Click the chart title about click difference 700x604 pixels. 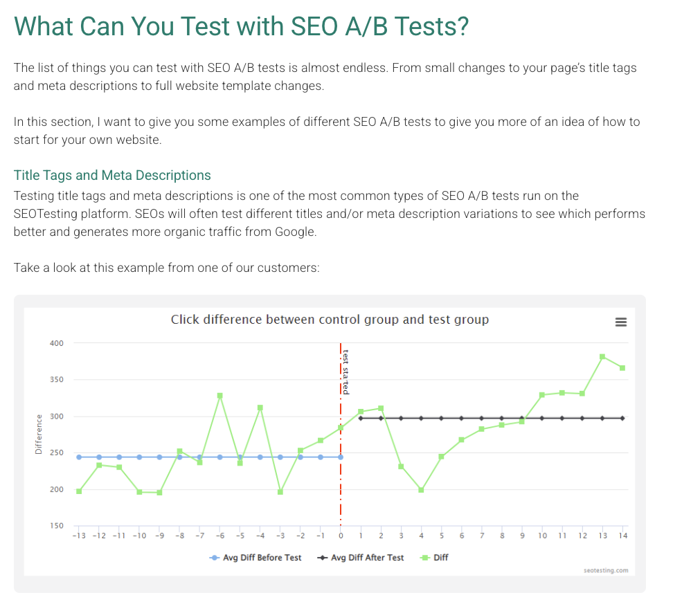(330, 320)
